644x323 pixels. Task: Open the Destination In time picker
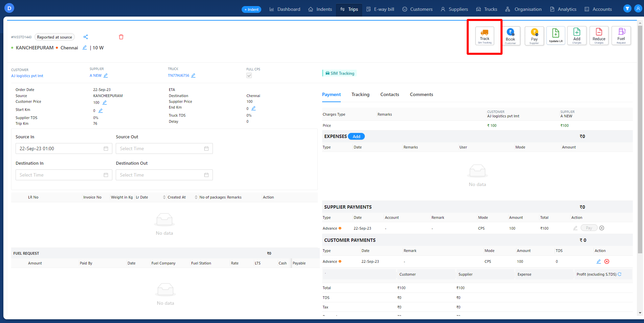click(x=64, y=175)
